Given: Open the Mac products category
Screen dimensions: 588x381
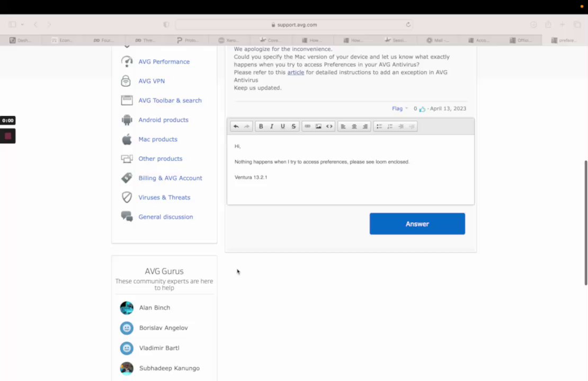Looking at the screenshot, I should pos(158,139).
